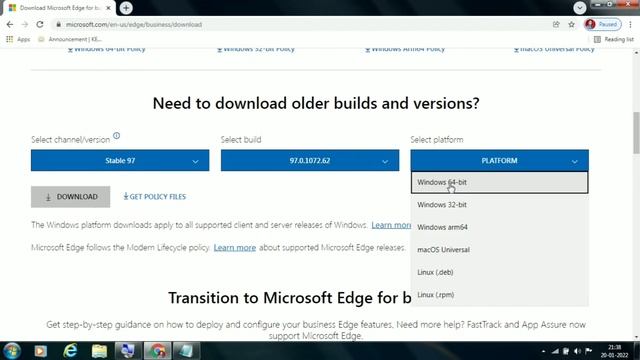Click the page vertical scrollbar thumb
Viewport: 640px width, 360px height.
click(636, 133)
